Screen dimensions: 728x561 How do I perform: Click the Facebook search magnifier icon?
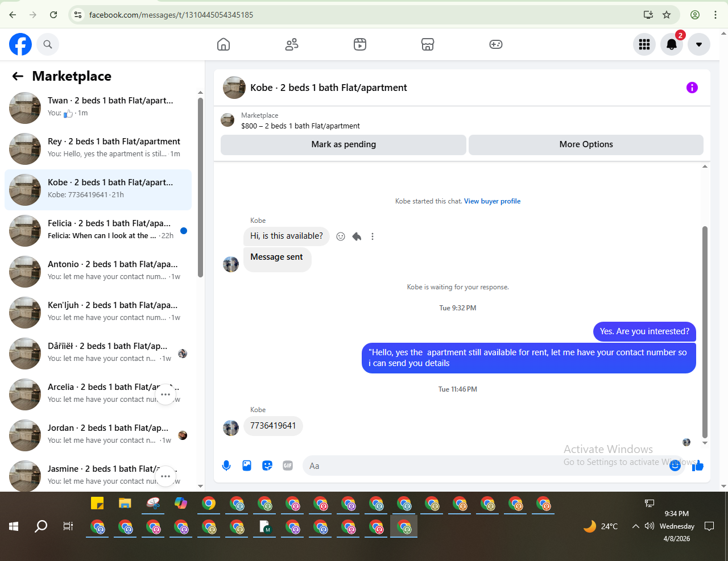(x=48, y=44)
